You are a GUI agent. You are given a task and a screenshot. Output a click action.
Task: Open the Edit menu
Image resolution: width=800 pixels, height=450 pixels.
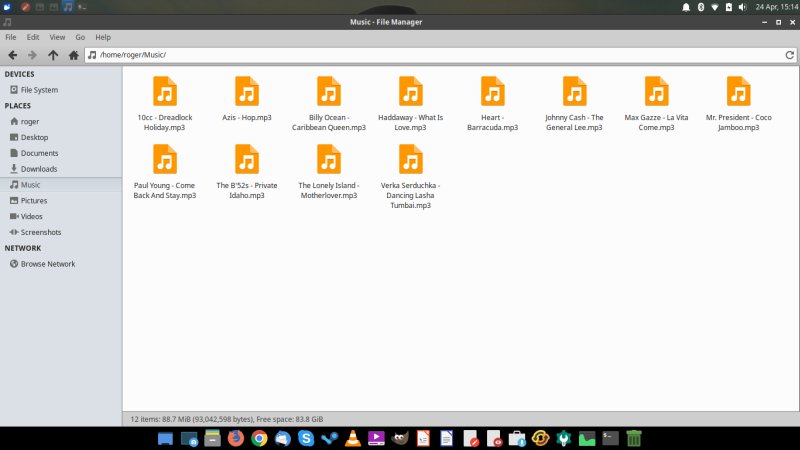click(x=33, y=37)
